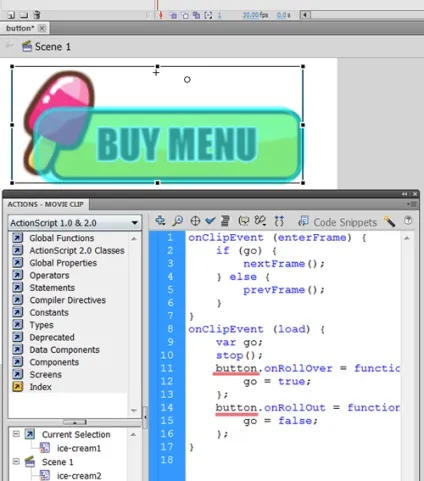Click the toolbox splitter collapse handle
The width and height of the screenshot is (424, 481).
click(x=75, y=422)
